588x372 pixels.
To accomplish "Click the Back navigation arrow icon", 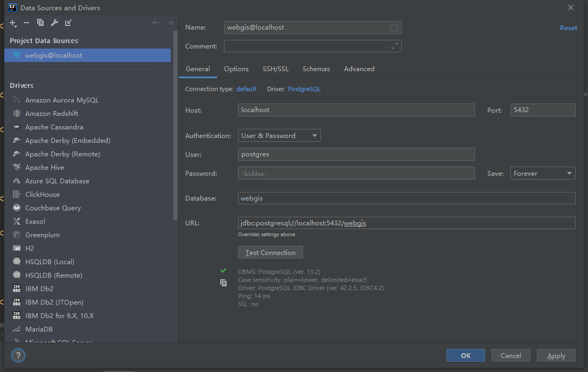I will tap(156, 23).
